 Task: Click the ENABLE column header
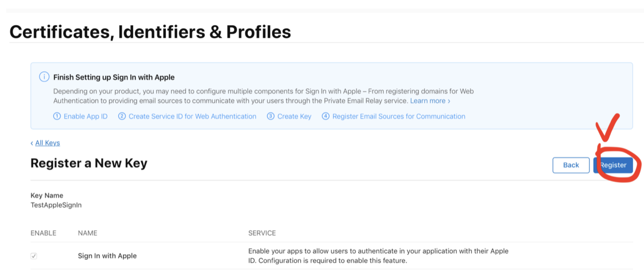(43, 233)
